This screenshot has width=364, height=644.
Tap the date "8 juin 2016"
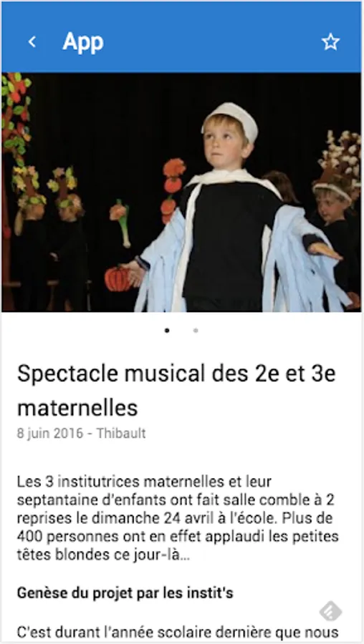[x=49, y=434]
